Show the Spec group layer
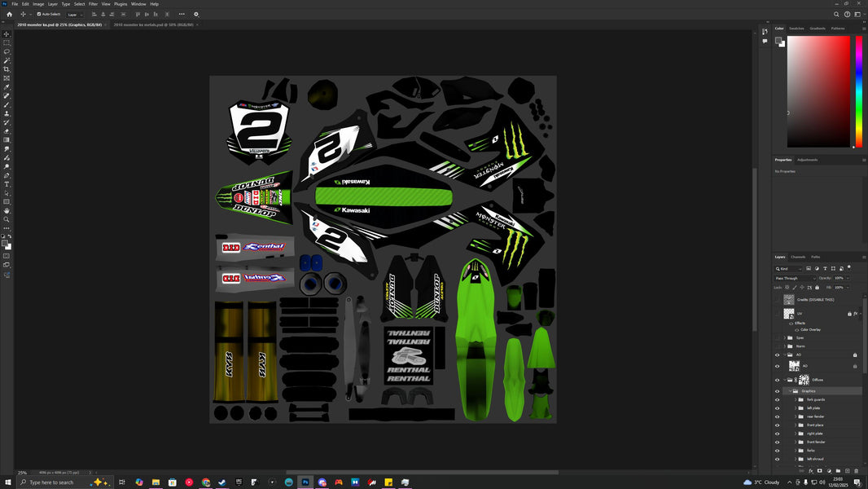Image resolution: width=868 pixels, height=489 pixels. (776, 337)
